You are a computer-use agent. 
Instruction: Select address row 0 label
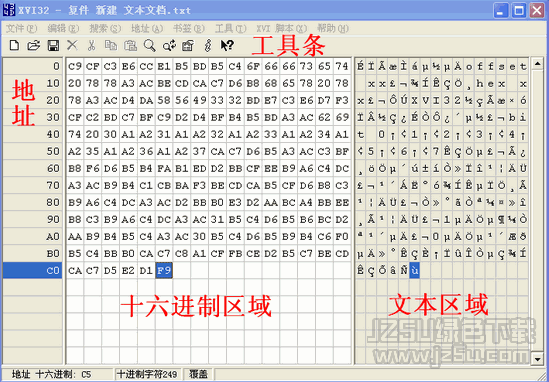pos(33,66)
